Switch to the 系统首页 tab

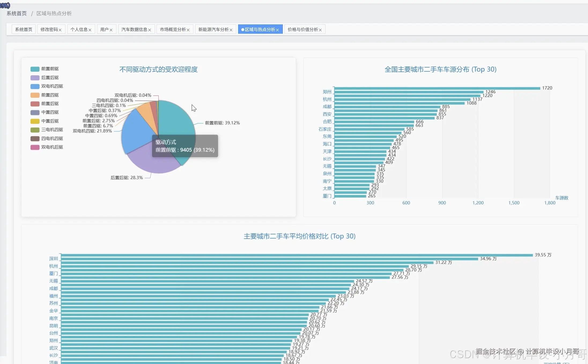click(24, 29)
